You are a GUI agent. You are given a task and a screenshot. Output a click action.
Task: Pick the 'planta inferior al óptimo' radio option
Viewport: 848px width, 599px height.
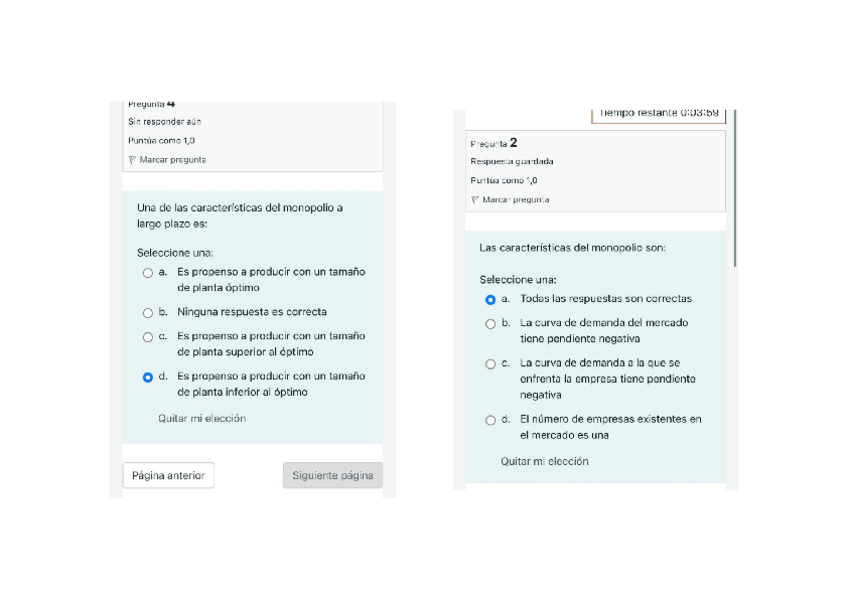148,377
